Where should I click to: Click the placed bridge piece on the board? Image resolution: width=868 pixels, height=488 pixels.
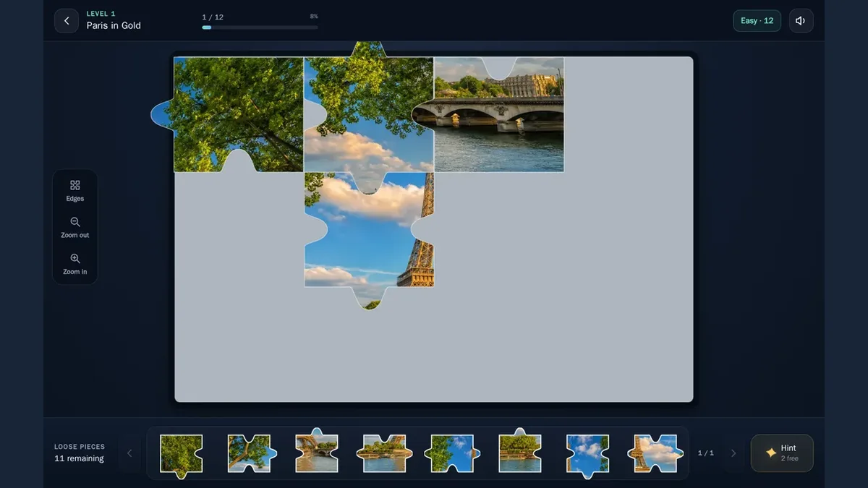(492, 114)
